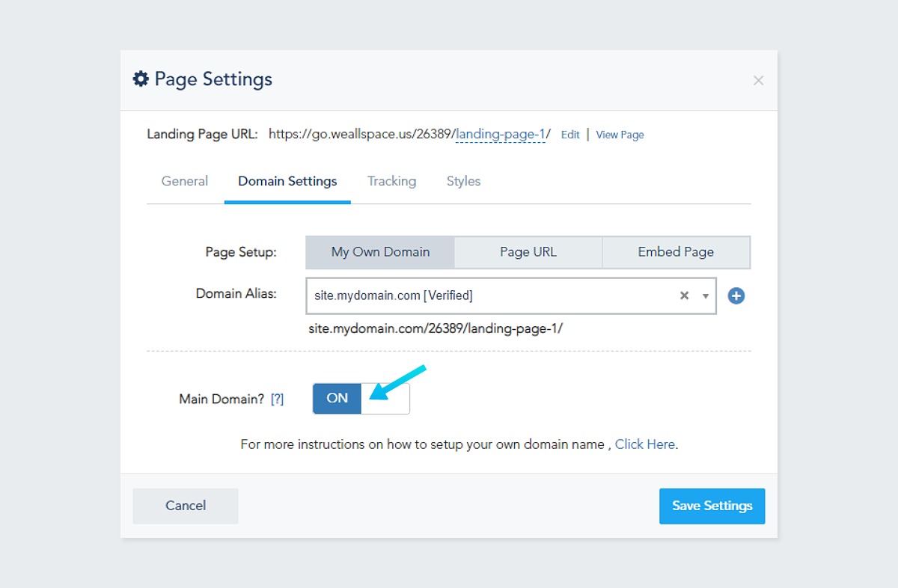Open the General tab

(x=185, y=181)
